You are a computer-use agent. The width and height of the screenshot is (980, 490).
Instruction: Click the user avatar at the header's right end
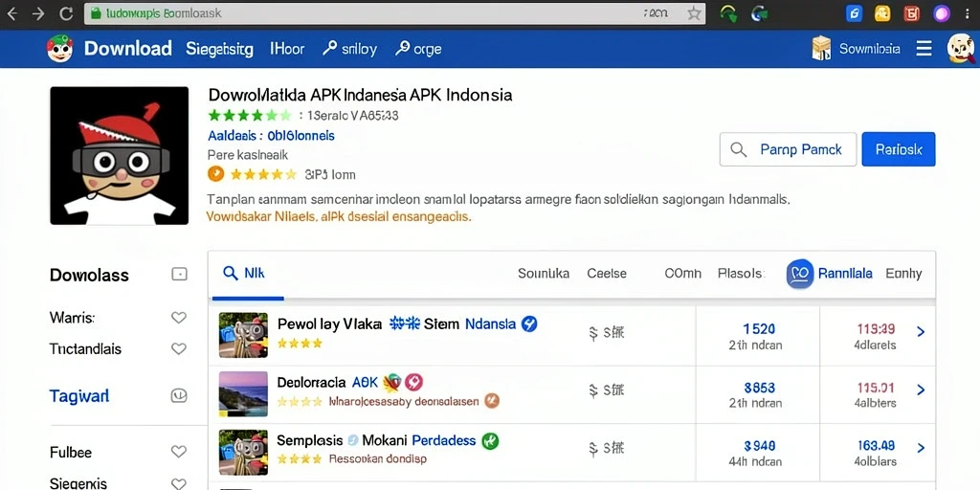pos(961,49)
